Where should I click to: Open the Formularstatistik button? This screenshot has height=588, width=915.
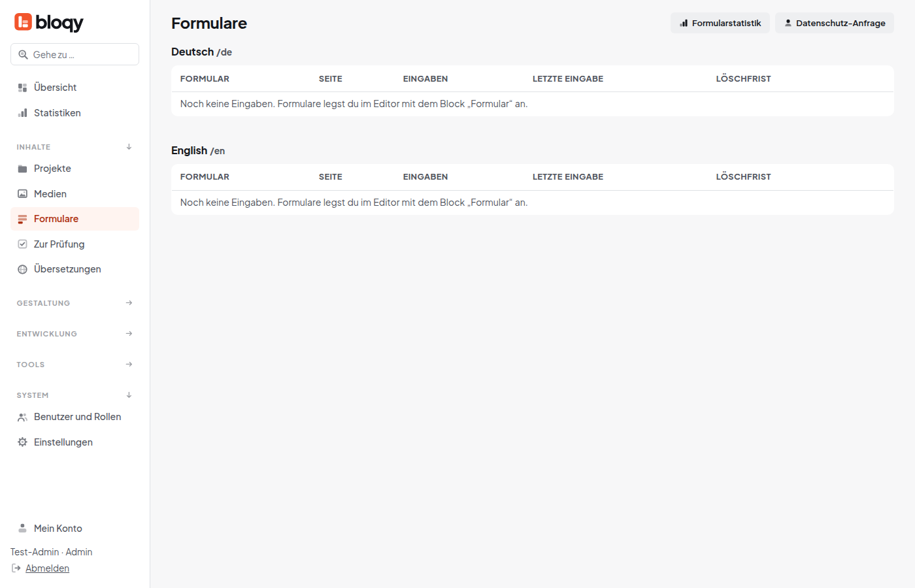[x=720, y=23]
